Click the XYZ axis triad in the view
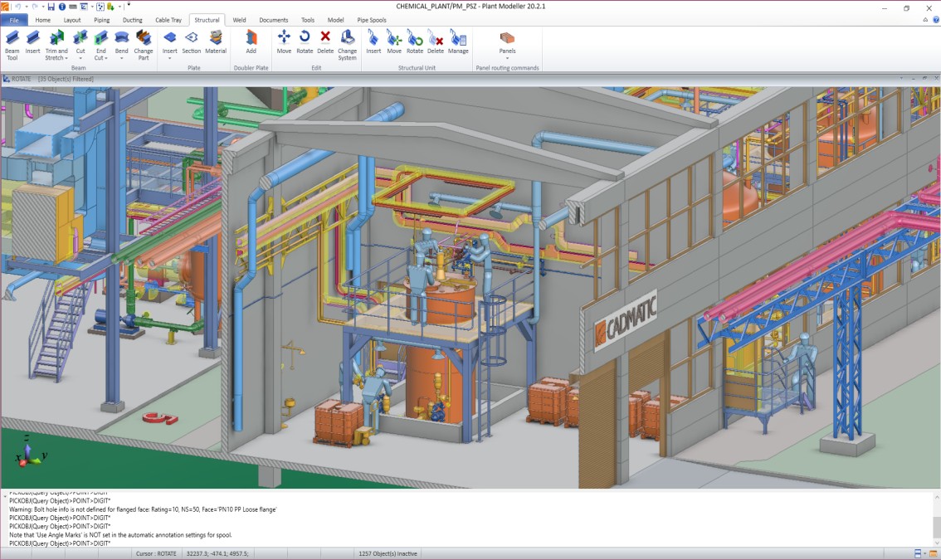The height and width of the screenshot is (560, 941). [x=30, y=451]
